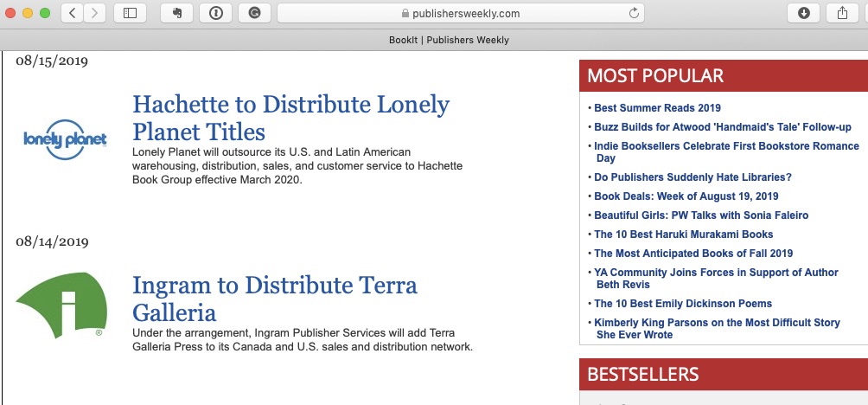
Task: Open Ingram to Distribute Terra Galleria article
Action: 275,299
